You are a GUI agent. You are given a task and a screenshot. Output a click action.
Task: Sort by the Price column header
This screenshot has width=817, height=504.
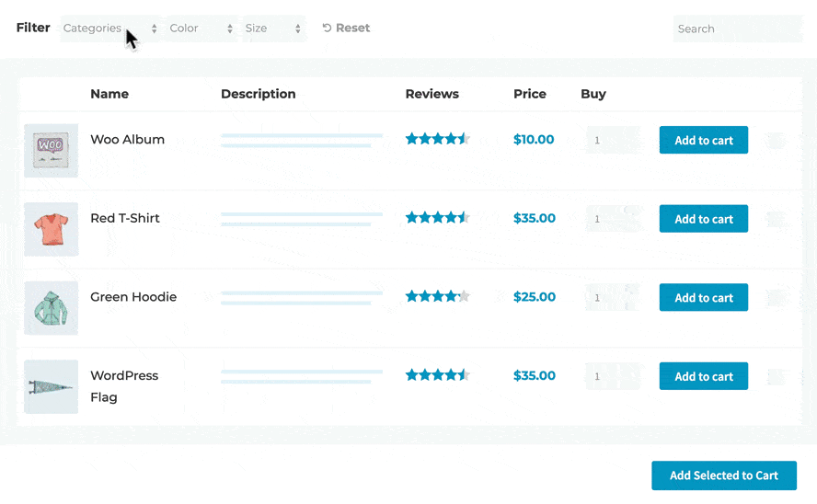pyautogui.click(x=530, y=94)
